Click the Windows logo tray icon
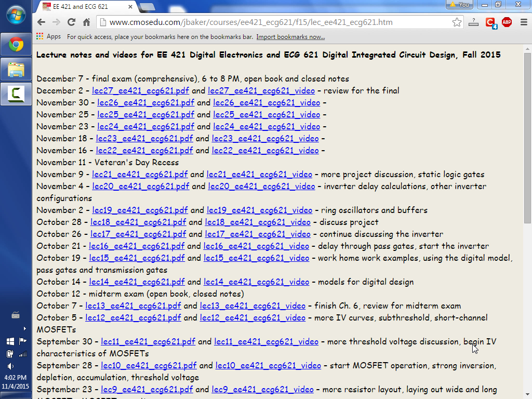Screen dimensions: 532x399 [10, 341]
